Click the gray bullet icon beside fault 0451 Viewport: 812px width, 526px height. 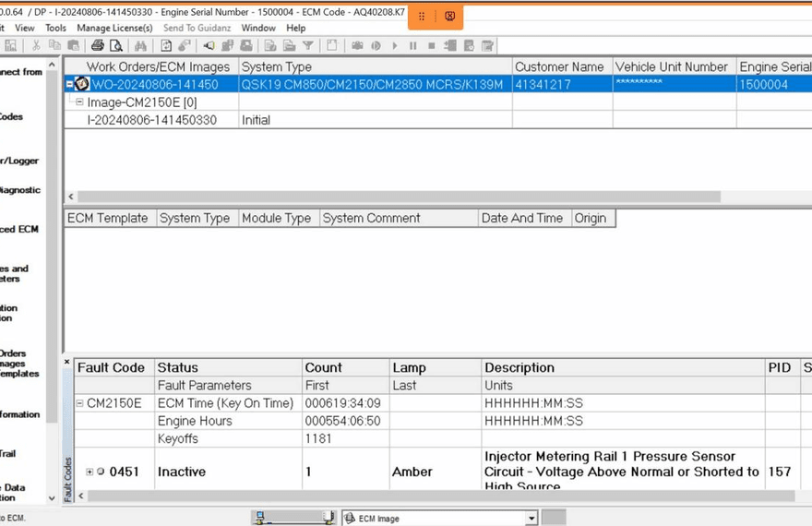[x=101, y=472]
